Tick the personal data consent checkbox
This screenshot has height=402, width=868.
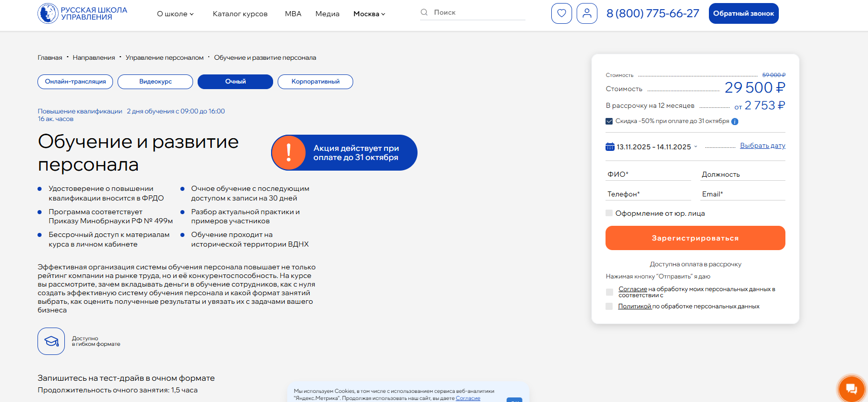pos(610,292)
